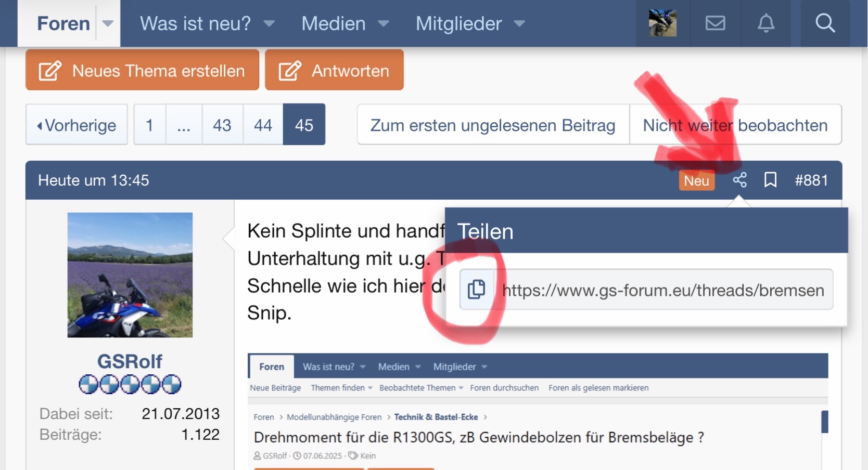Copy the share link with the clipboard icon
The height and width of the screenshot is (470, 868).
[476, 290]
